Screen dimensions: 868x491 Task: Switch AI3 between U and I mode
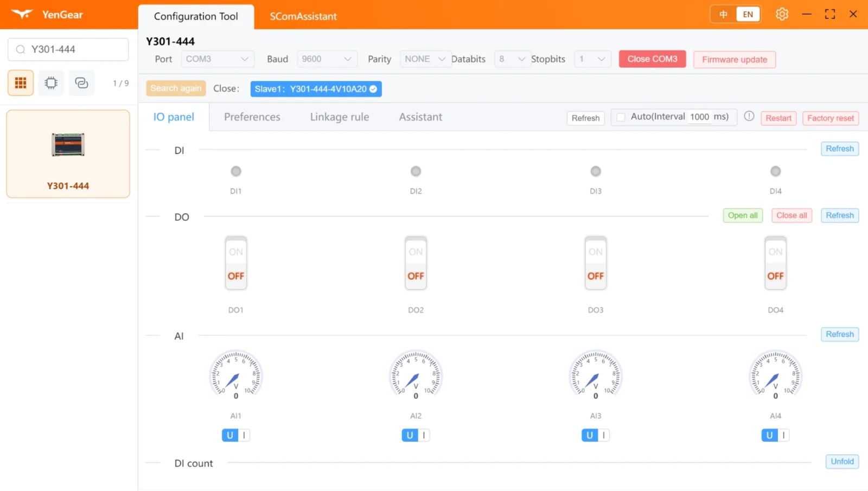tap(596, 435)
